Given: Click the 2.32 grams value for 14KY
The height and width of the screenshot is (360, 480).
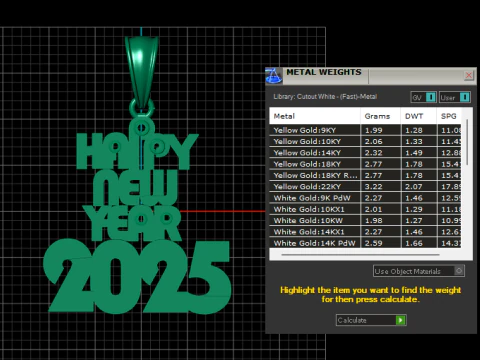Looking at the screenshot, I should pos(373,153).
